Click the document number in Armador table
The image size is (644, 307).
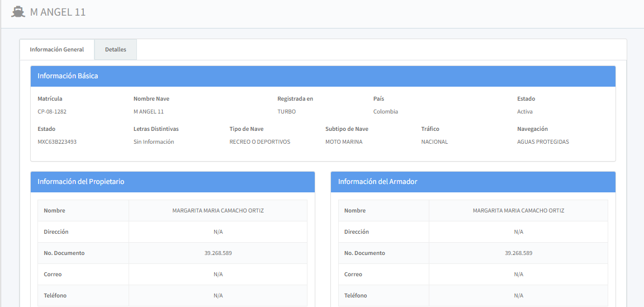coord(518,253)
